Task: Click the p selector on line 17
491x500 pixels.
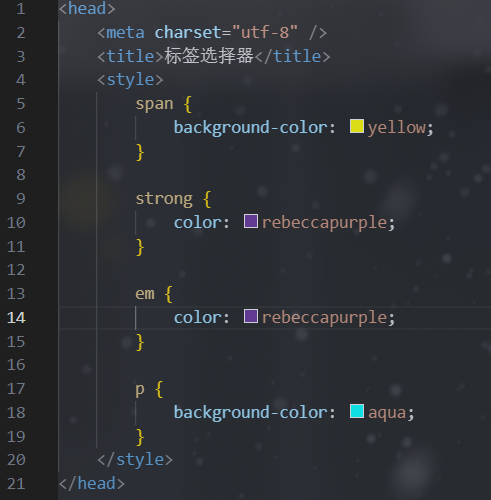Action: click(140, 389)
